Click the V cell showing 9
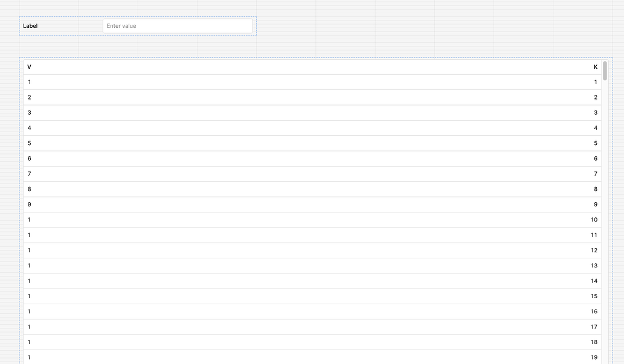Screen dimensions: 624x364 30,205
